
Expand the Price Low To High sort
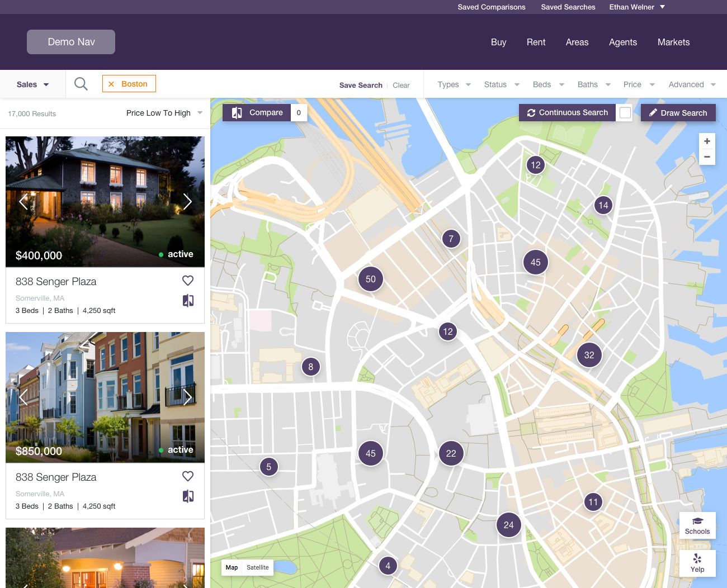(164, 113)
